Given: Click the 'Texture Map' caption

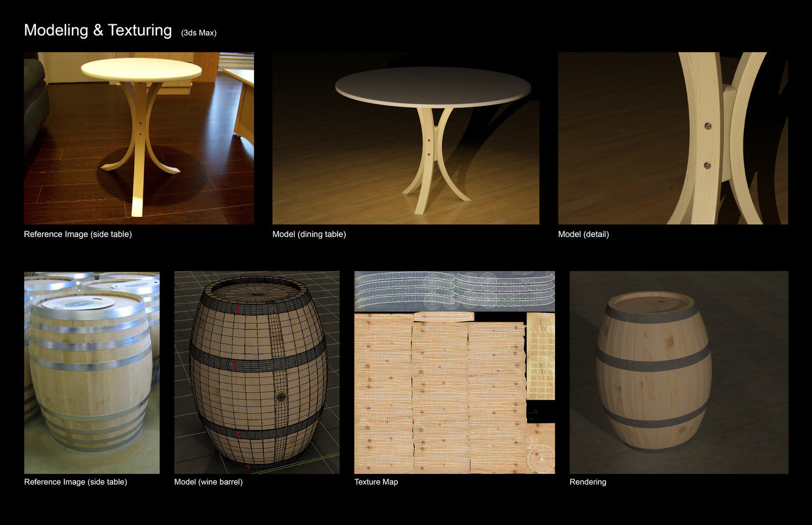Looking at the screenshot, I should coord(376,482).
